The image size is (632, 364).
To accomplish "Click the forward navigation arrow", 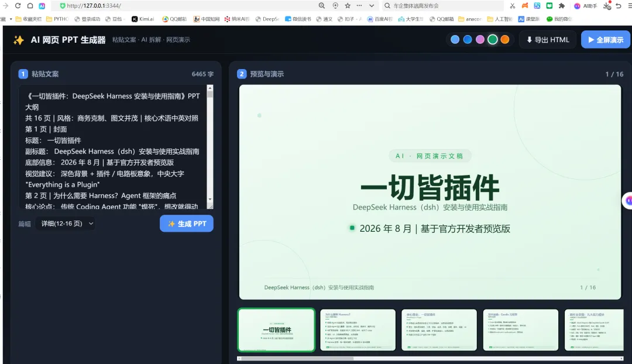I will (6, 6).
